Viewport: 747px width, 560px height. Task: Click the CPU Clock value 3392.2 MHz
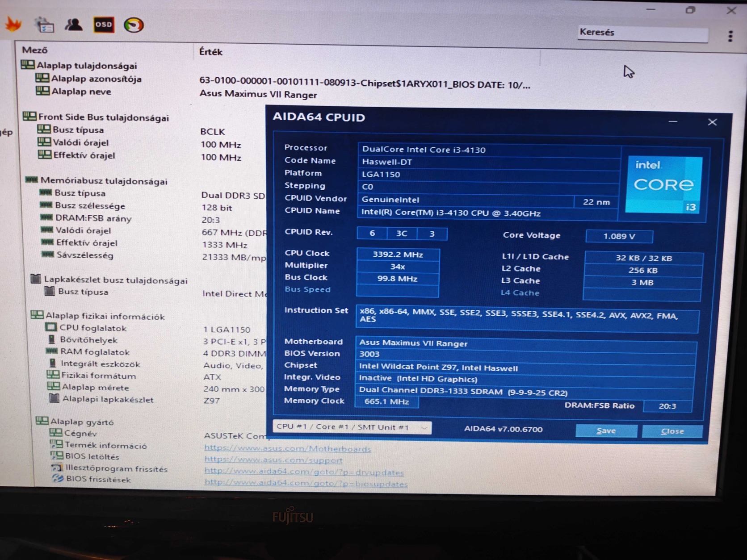tap(398, 255)
